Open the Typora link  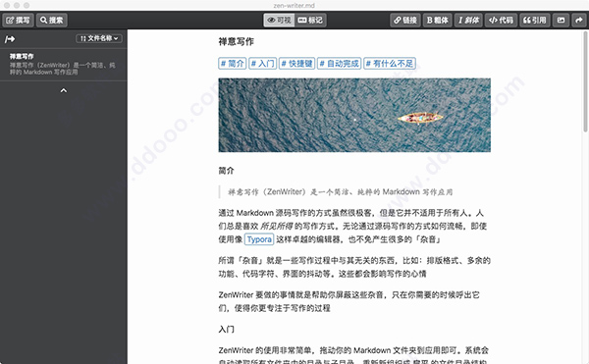(259, 239)
